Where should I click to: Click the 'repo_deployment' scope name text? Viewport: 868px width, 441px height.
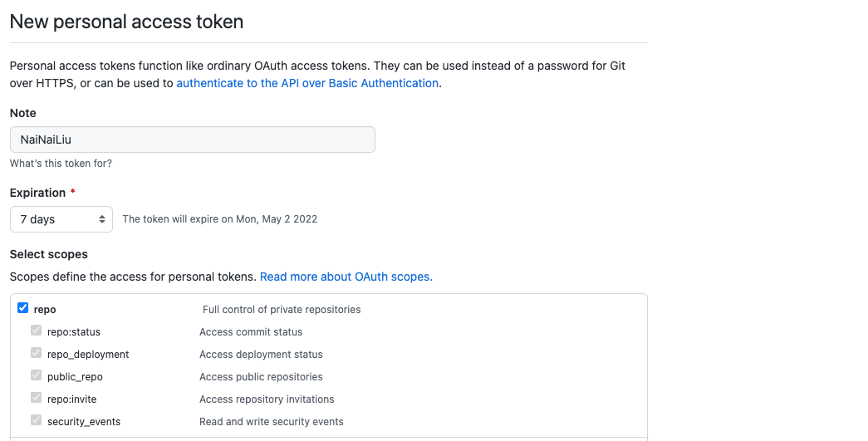tap(88, 355)
